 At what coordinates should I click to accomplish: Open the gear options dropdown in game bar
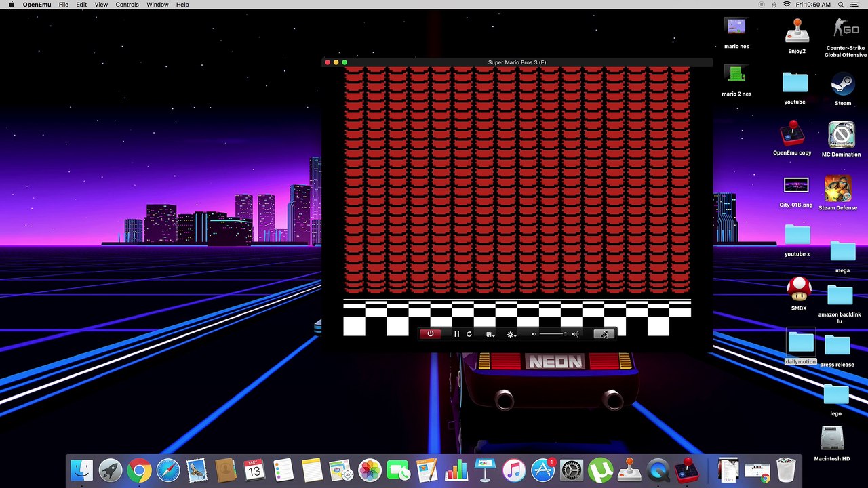pyautogui.click(x=511, y=334)
